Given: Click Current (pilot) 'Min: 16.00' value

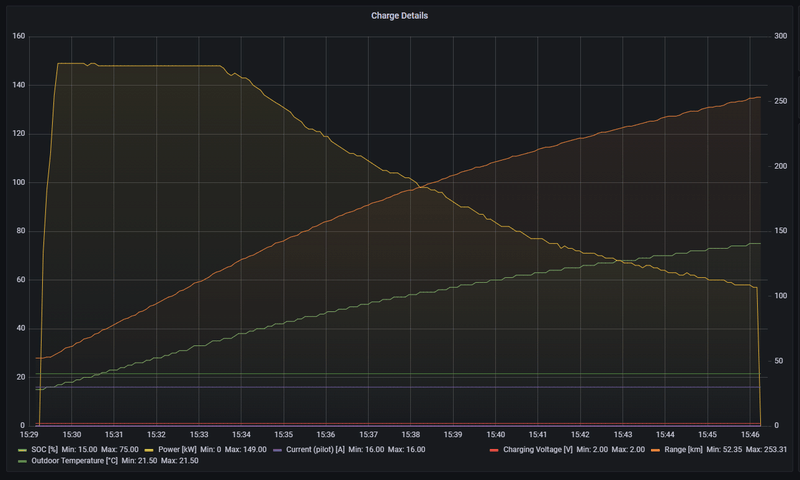Looking at the screenshot, I should pos(366,449).
